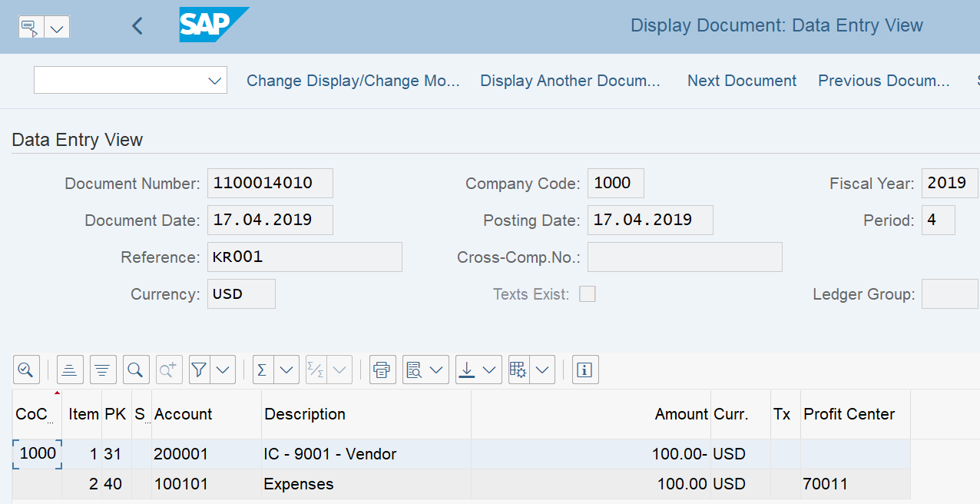980x504 pixels.
Task: Click account cell 100101
Action: (x=207, y=484)
